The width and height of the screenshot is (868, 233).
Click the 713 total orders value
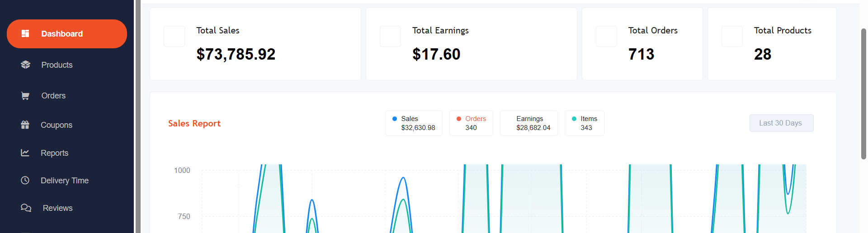[x=641, y=54]
